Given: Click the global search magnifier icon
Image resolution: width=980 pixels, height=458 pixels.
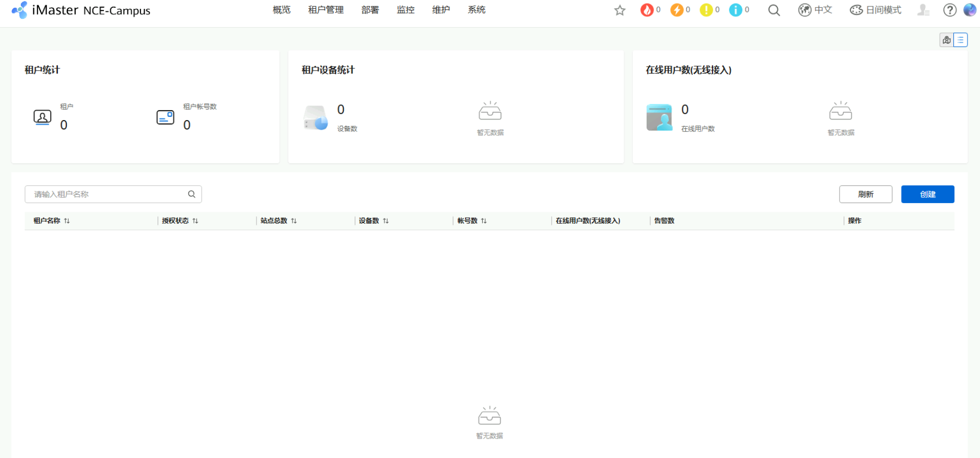Looking at the screenshot, I should pyautogui.click(x=774, y=10).
